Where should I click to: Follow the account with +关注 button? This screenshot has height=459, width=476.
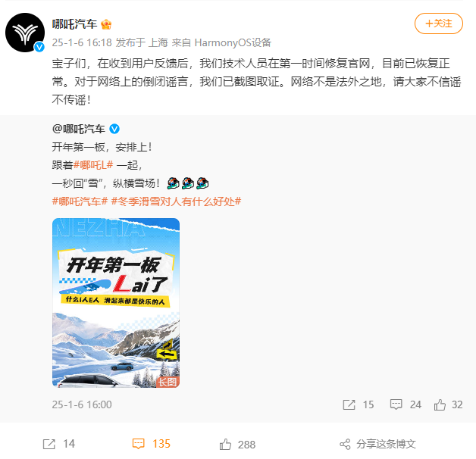click(438, 23)
